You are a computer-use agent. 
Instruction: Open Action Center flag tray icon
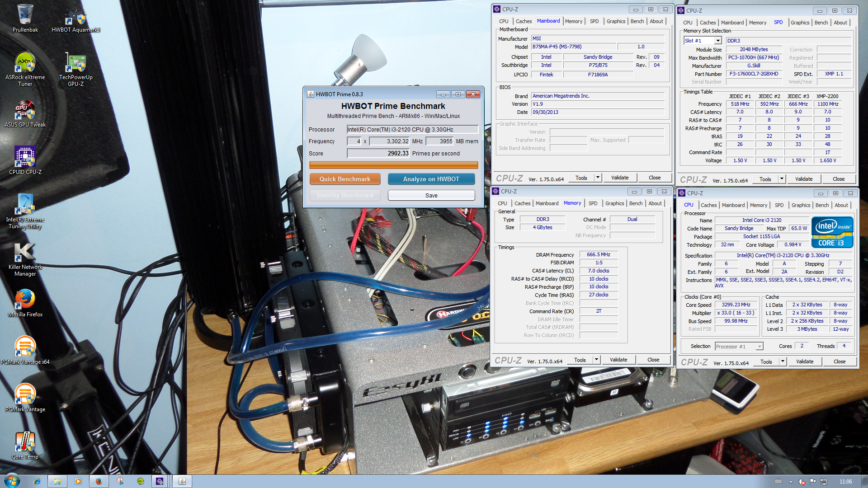(813, 482)
